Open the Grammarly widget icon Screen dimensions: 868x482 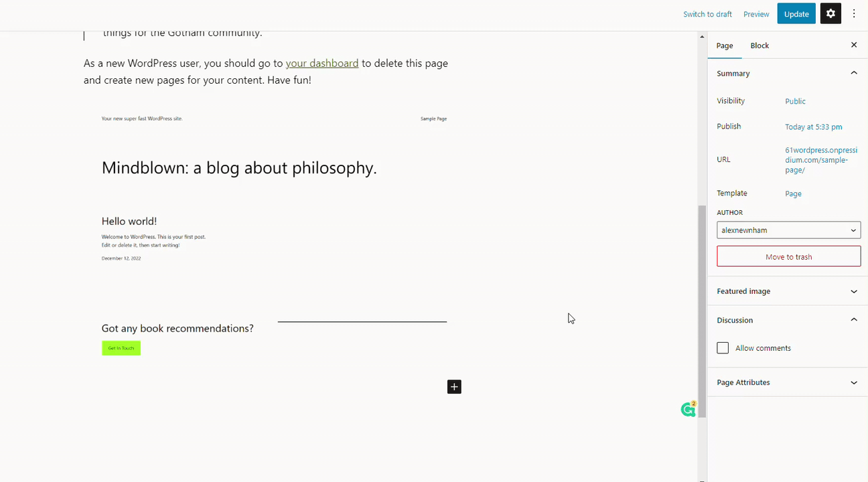point(688,410)
